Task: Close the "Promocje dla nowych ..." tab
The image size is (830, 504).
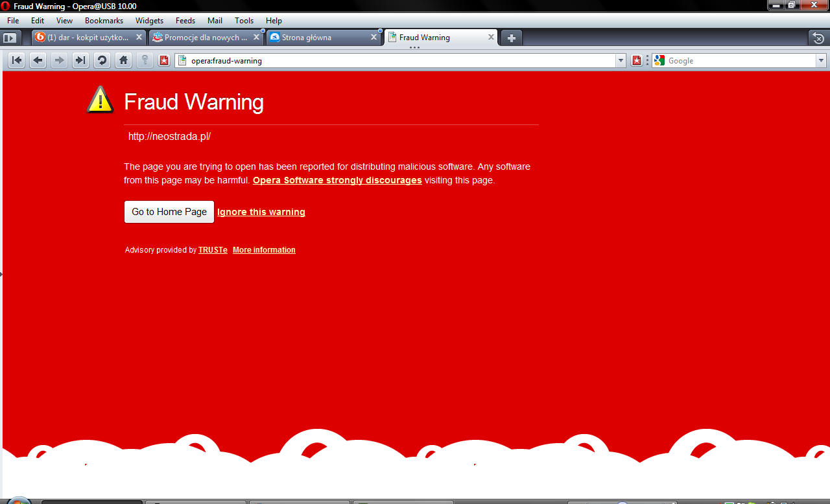Action: [256, 38]
